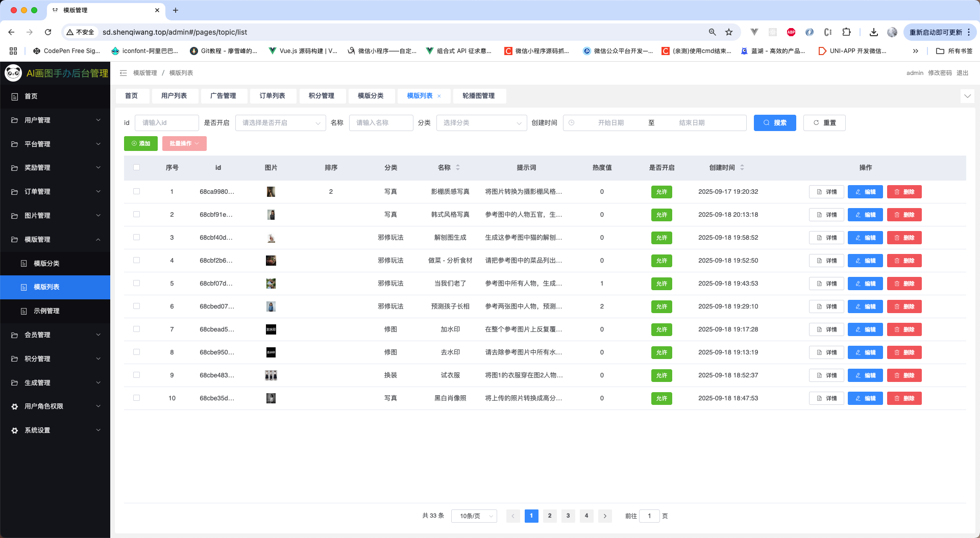Toggle the select-all checkbox in table header
The width and height of the screenshot is (980, 538).
pyautogui.click(x=136, y=168)
